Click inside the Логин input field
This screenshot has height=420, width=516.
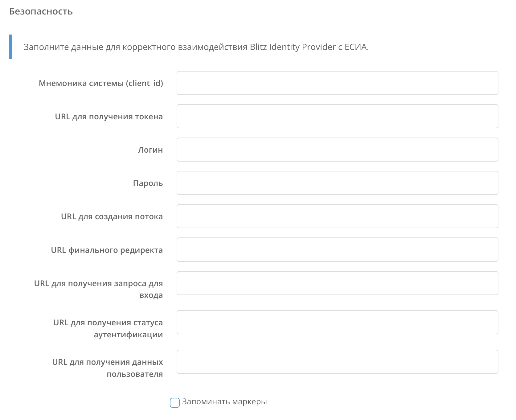tap(337, 150)
